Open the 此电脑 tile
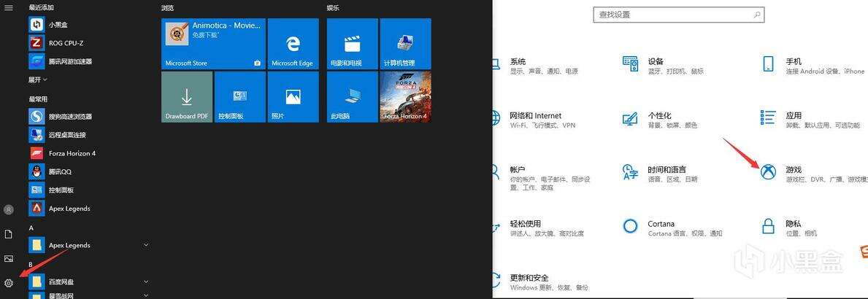Screen dimensions: 868x299 coord(352,97)
